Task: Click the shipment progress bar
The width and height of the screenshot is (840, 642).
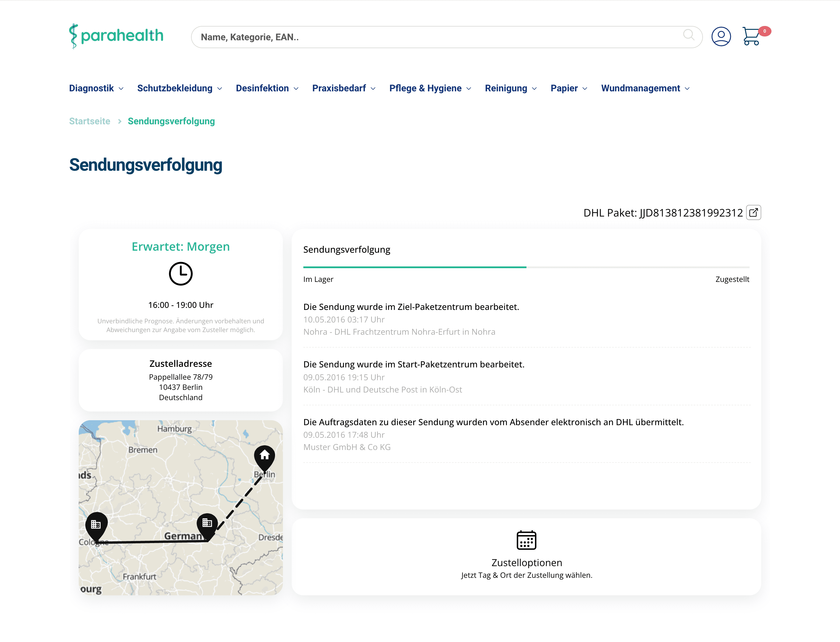Action: coord(526,267)
